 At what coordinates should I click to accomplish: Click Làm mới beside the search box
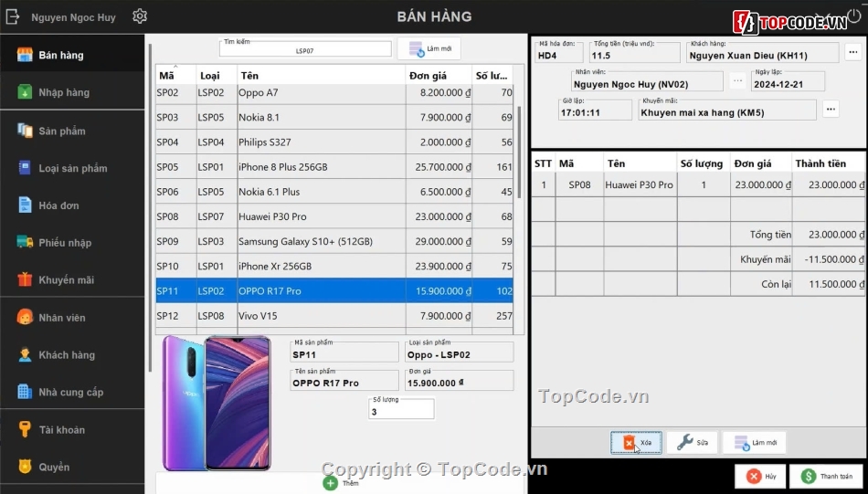pyautogui.click(x=429, y=48)
